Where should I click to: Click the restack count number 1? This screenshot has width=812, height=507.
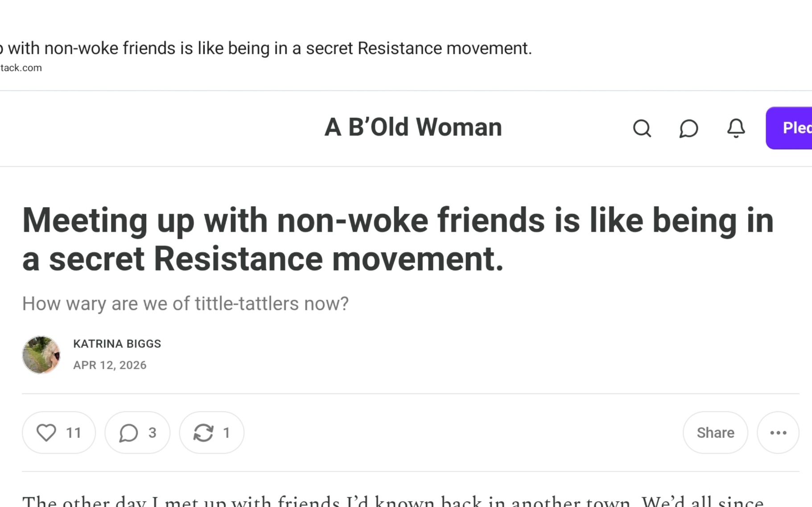[227, 432]
